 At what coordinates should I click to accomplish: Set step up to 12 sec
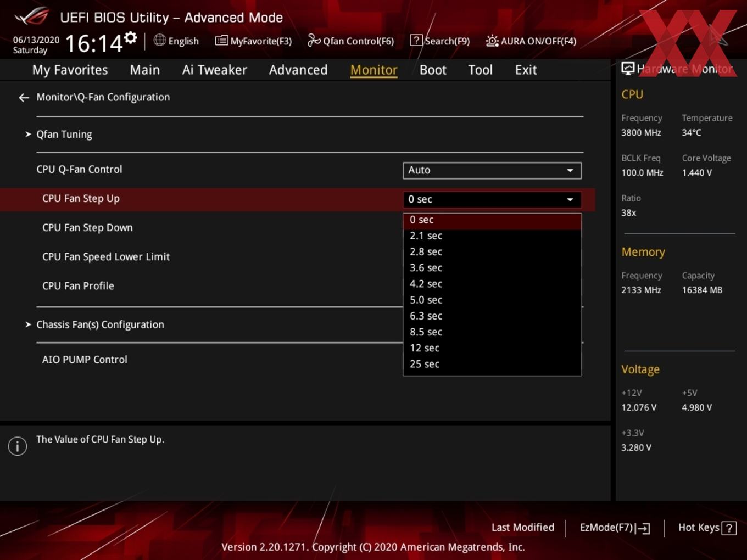click(492, 348)
